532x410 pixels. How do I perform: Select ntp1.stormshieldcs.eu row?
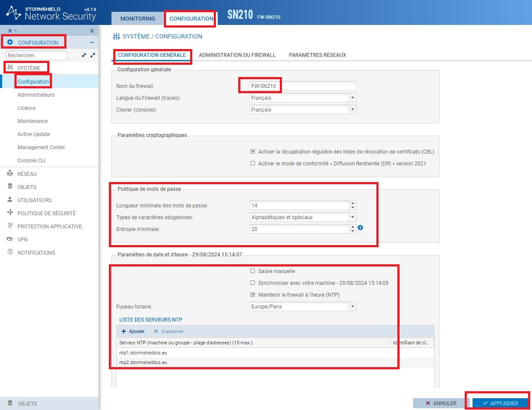pyautogui.click(x=275, y=353)
